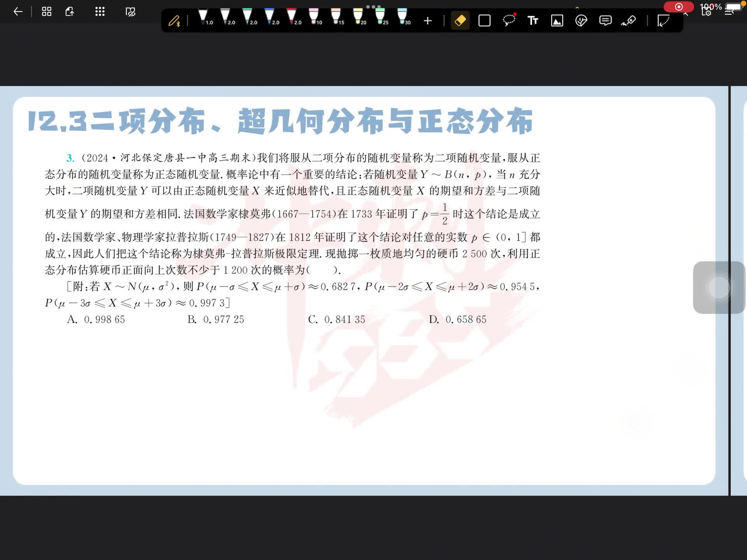
Task: Share or export the document
Action: coord(70,12)
